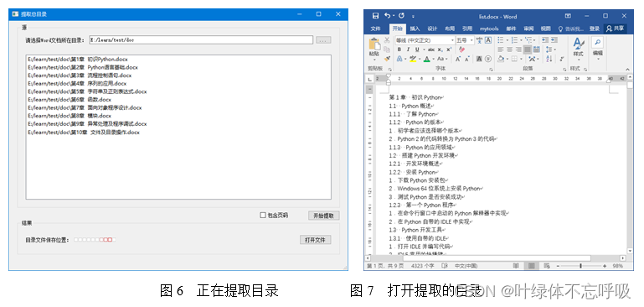
Task: Click the Copy icon in Word's clipboard group
Action: point(387,49)
